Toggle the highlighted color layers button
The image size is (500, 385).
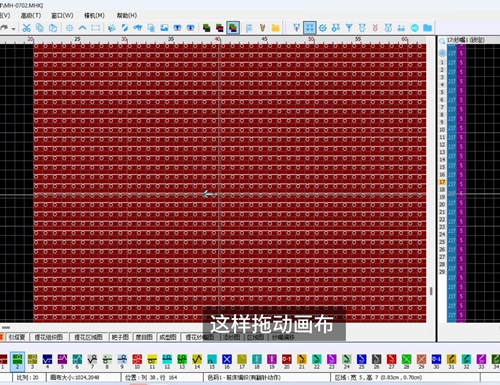pos(233,28)
